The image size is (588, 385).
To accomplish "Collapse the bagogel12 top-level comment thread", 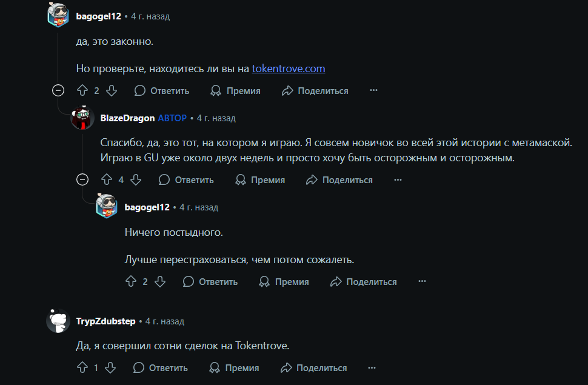I will (58, 91).
